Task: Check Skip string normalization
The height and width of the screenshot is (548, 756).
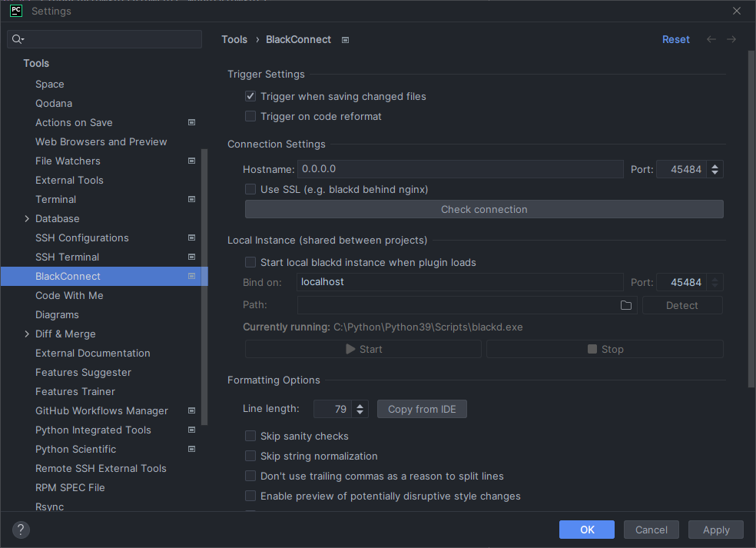Action: [x=250, y=456]
